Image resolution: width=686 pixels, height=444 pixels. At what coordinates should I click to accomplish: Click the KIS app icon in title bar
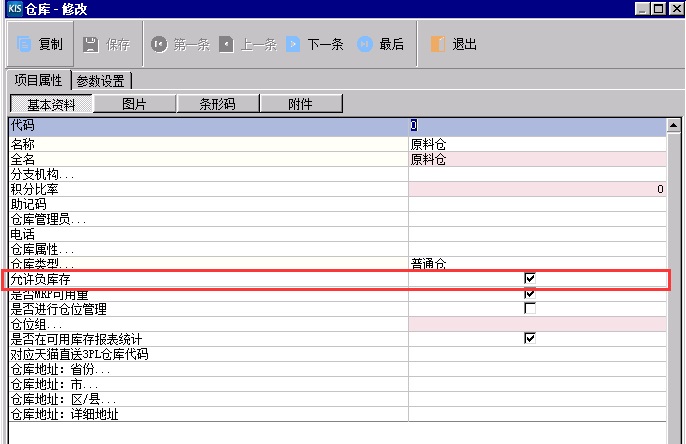tap(13, 9)
